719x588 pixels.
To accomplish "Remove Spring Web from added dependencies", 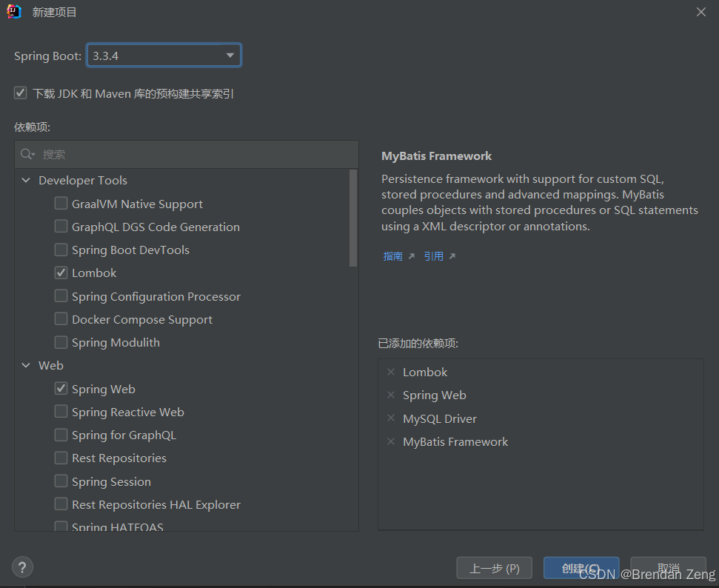I will pyautogui.click(x=391, y=395).
